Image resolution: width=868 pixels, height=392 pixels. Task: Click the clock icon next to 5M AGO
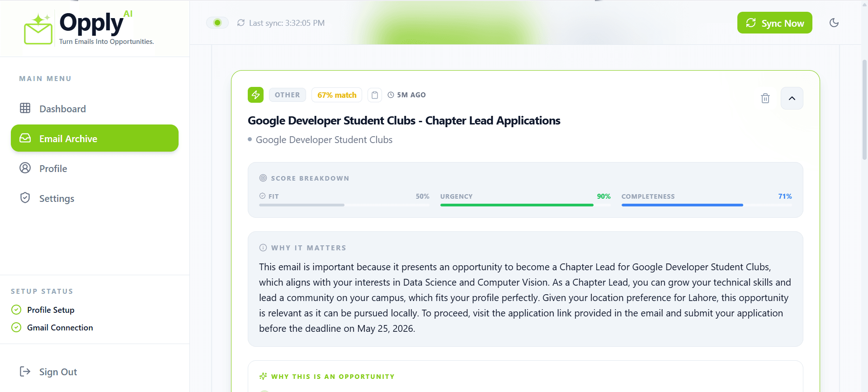point(391,95)
